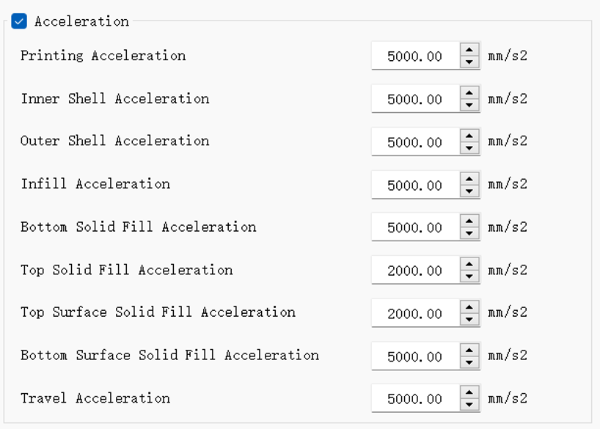The image size is (600, 429).
Task: Increase Inner Shell Acceleration value
Action: [x=469, y=92]
